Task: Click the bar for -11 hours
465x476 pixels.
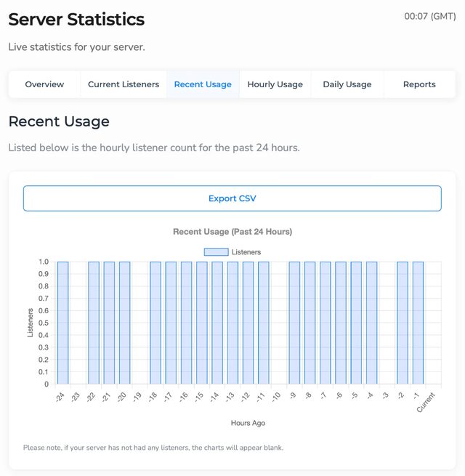Action: tap(264, 323)
